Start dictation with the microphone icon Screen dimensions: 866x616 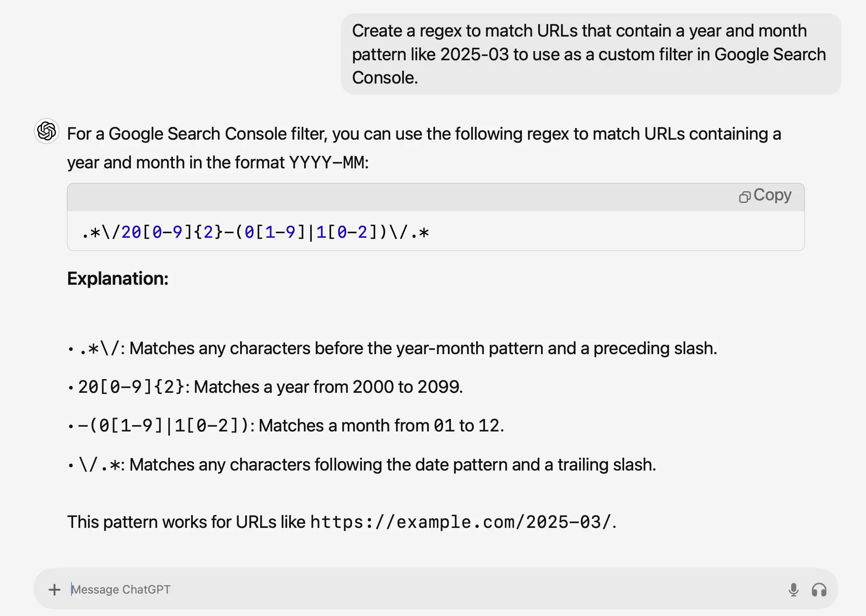(793, 589)
